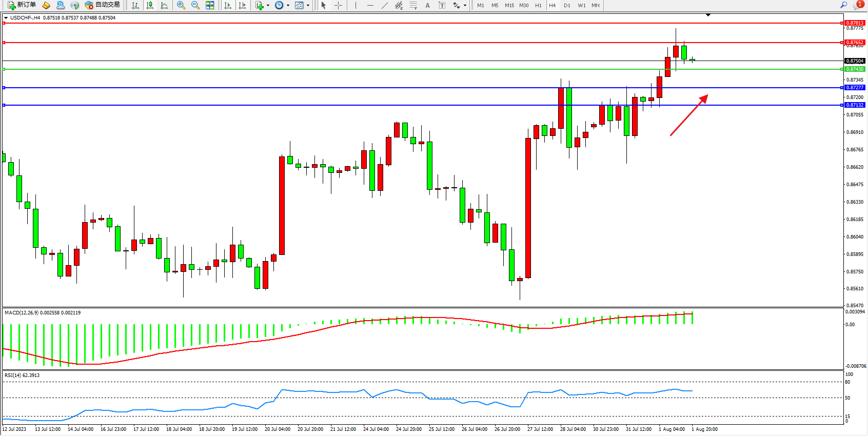Screen dimensions: 868x436
Task: Click the New Order (新订单) button
Action: [x=22, y=5]
